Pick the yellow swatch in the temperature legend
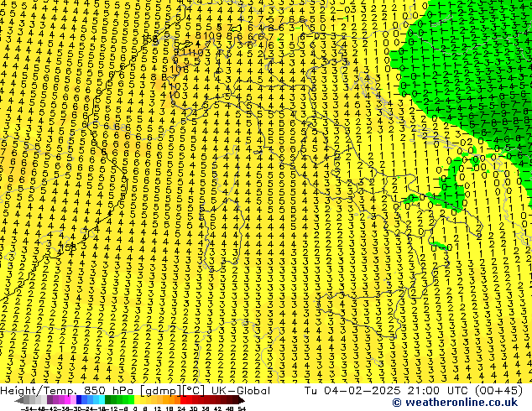The width and height of the screenshot is (532, 411). coord(137,399)
